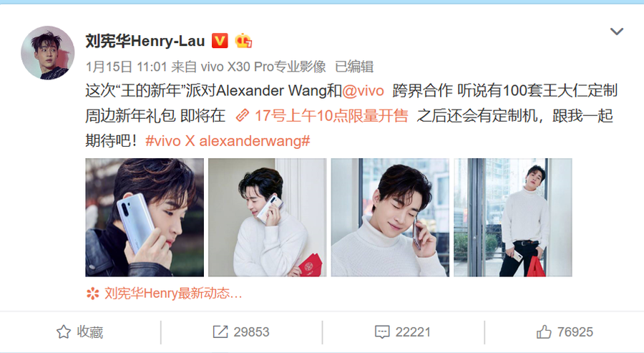Like the post via thumbs-up icon
The height and width of the screenshot is (353, 644).
(x=544, y=332)
